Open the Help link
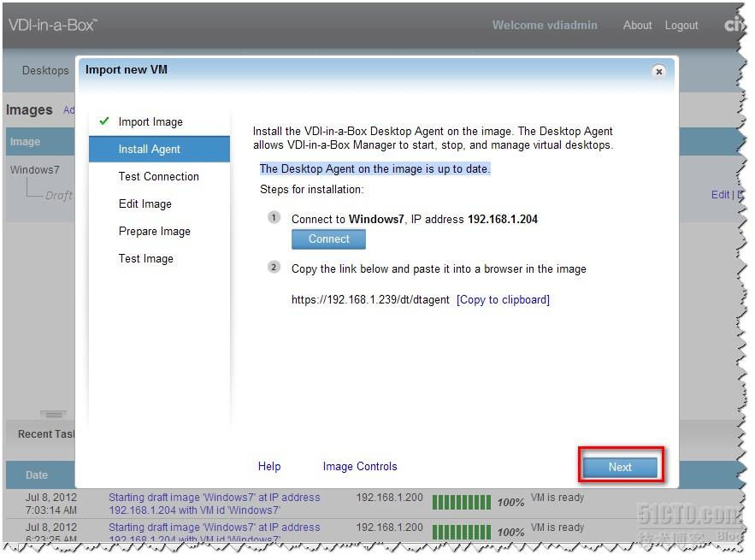 (x=269, y=466)
